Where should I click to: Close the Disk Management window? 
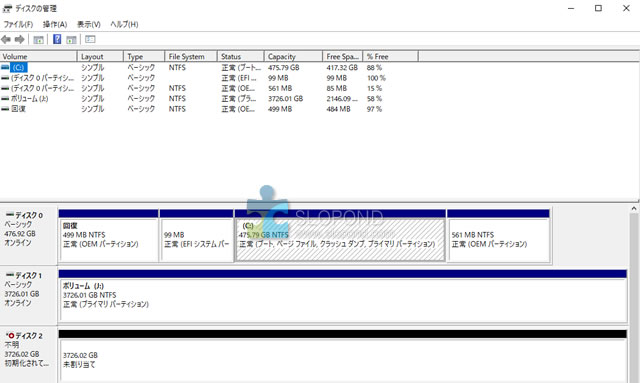point(626,8)
